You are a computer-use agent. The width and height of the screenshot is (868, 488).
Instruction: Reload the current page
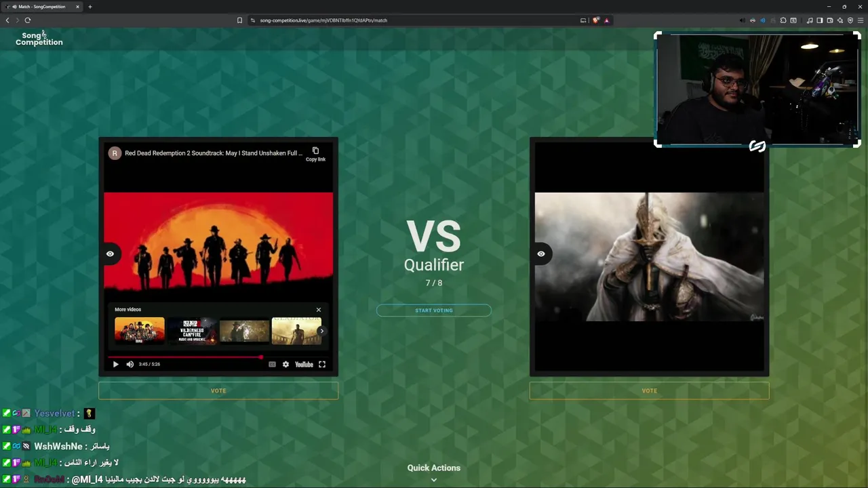pyautogui.click(x=28, y=20)
